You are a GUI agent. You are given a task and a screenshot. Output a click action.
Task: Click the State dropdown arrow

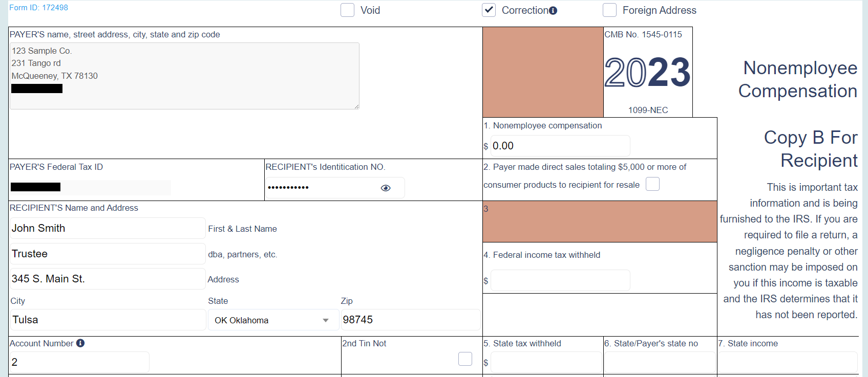(326, 320)
